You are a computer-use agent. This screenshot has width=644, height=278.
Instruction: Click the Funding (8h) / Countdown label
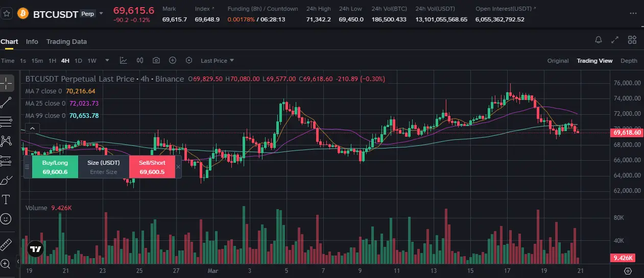click(263, 9)
